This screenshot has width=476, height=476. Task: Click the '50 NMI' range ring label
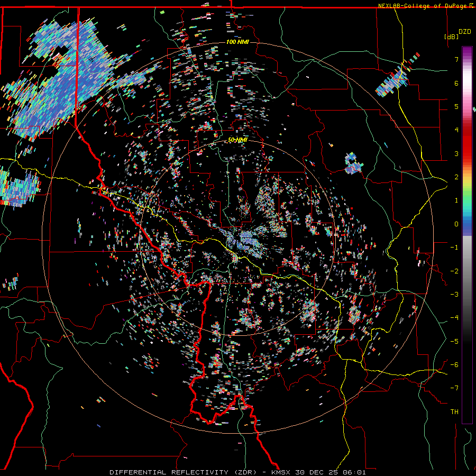point(237,140)
